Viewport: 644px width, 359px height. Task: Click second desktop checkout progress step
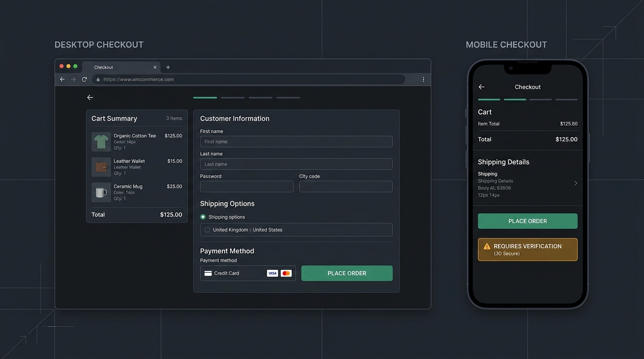coord(233,98)
